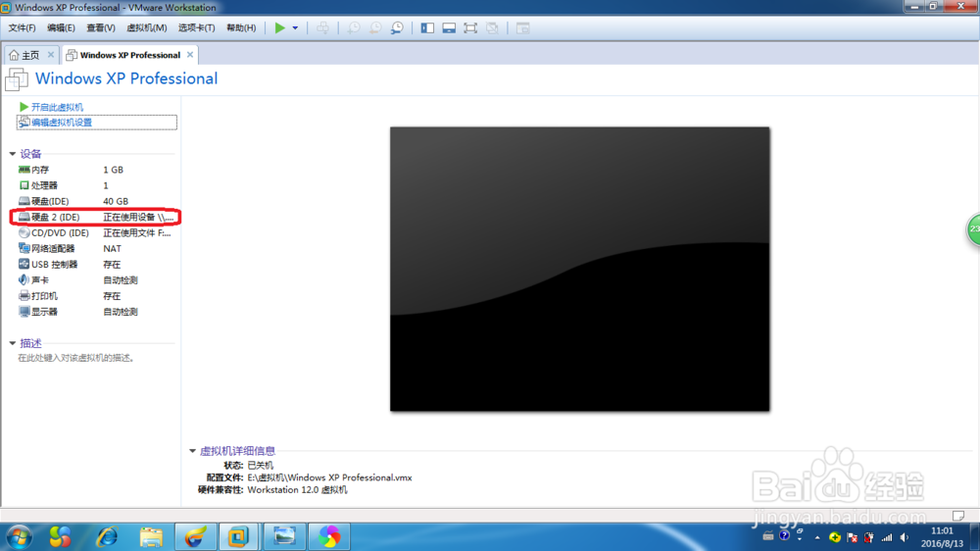Collapse the 设备 section

point(13,154)
